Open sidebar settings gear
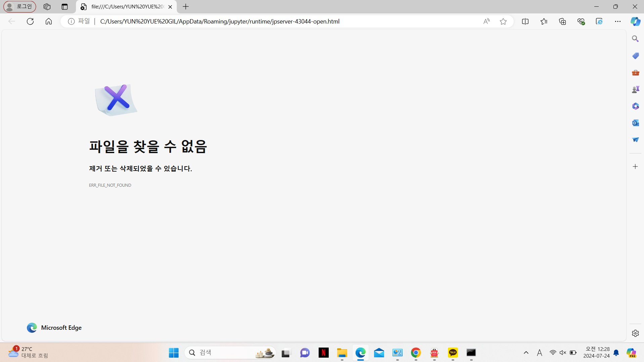644x362 pixels. (x=635, y=333)
